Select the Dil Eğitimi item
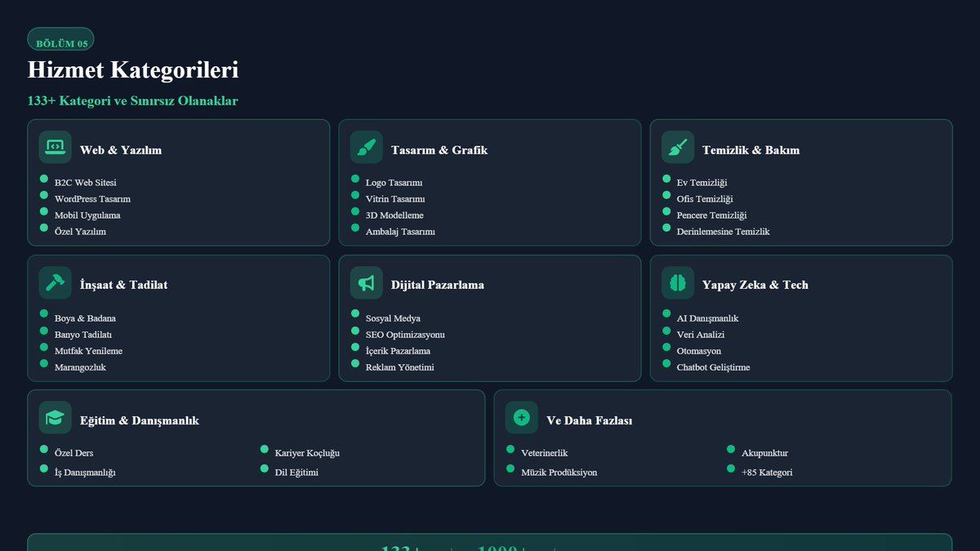The height and width of the screenshot is (551, 980). (x=296, y=473)
